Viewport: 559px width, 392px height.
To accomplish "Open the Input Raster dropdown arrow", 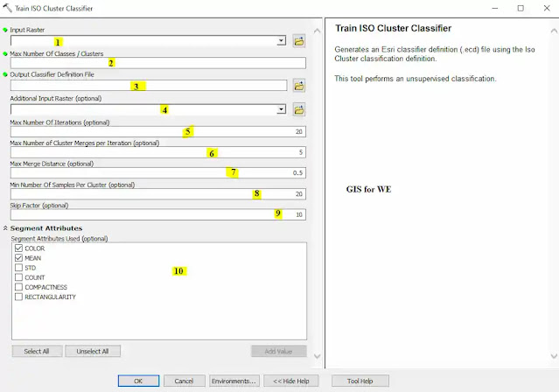I will coord(282,40).
